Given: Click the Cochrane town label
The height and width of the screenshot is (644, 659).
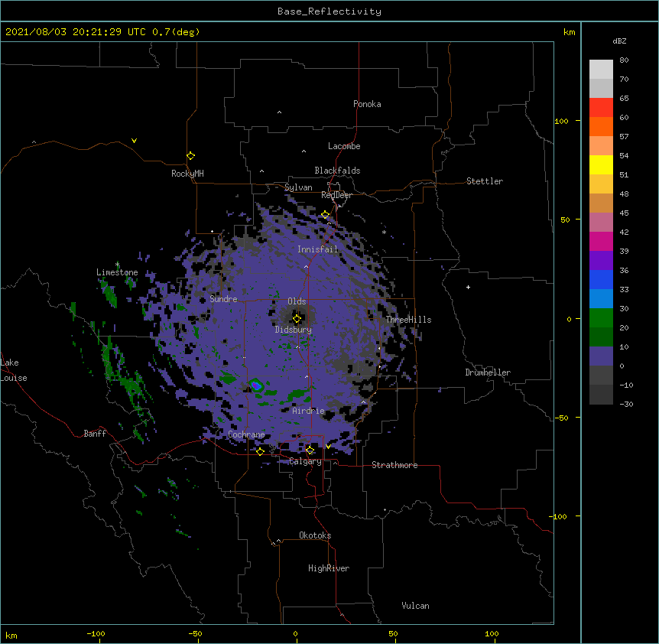Looking at the screenshot, I should pos(246,434).
